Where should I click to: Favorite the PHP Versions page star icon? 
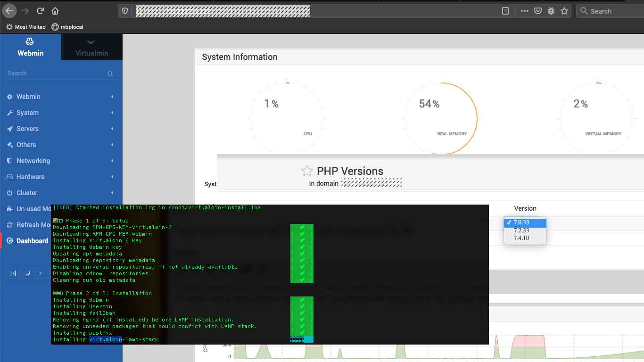coord(307,171)
